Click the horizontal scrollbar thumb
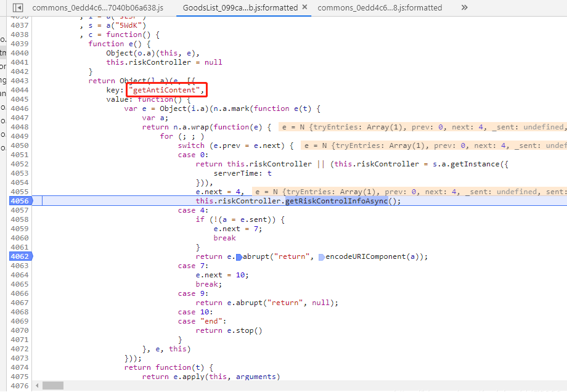The height and width of the screenshot is (392, 567). tap(53, 385)
